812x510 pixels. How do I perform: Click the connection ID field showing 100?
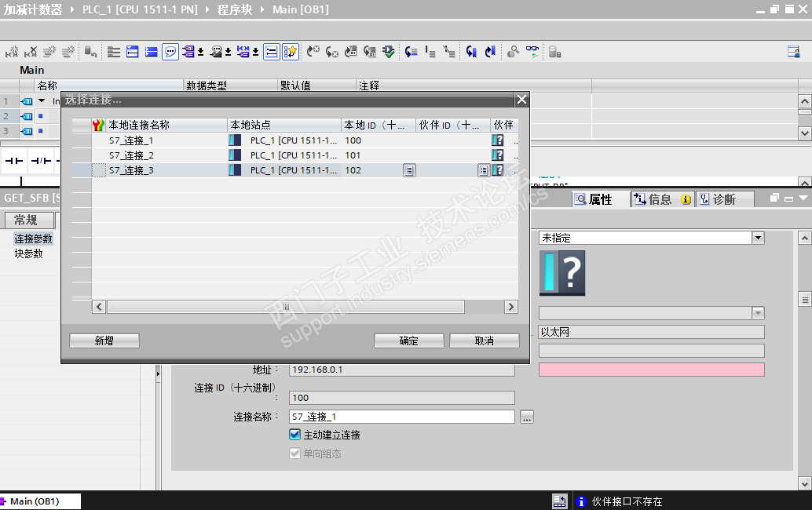pyautogui.click(x=402, y=398)
